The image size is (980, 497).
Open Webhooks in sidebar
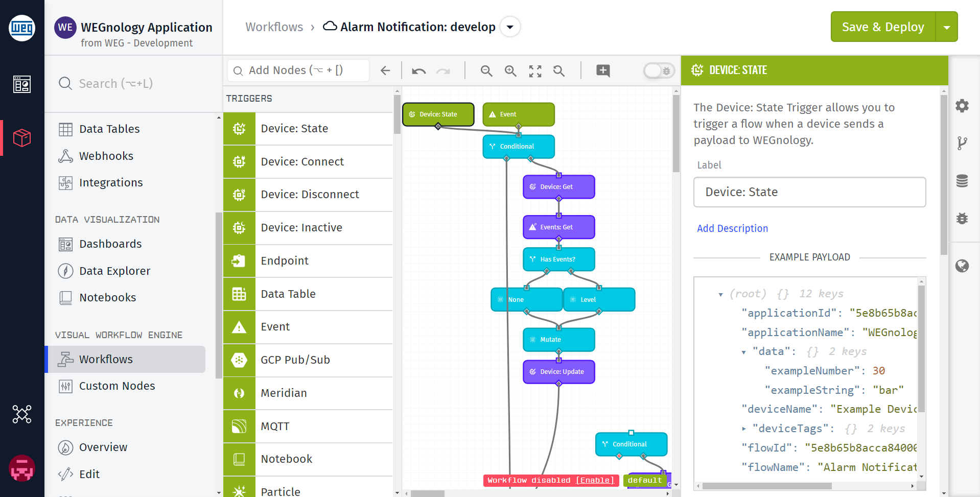[106, 156]
